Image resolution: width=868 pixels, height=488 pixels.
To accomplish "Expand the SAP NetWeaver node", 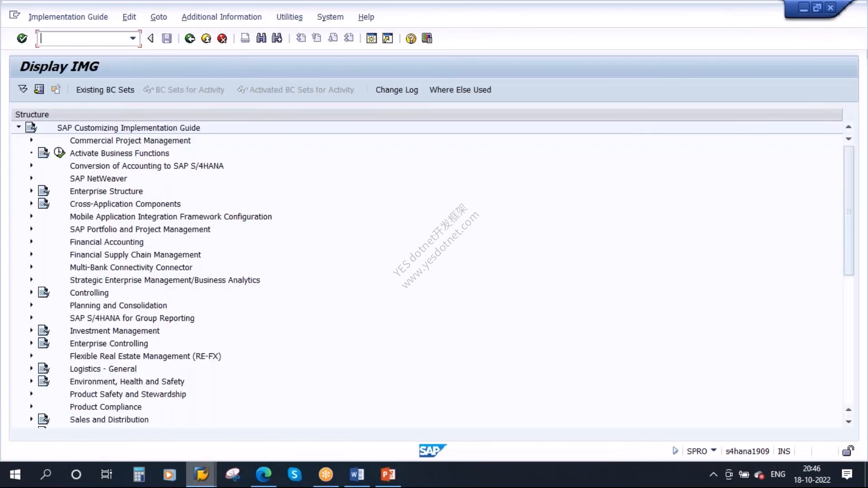I will tap(31, 178).
